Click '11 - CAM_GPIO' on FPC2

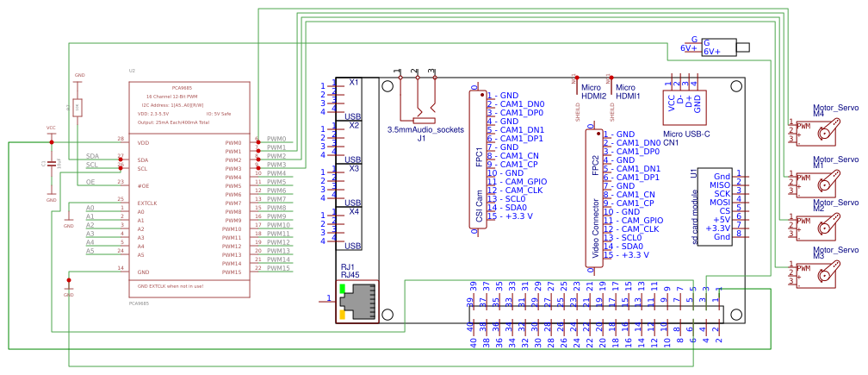click(633, 220)
